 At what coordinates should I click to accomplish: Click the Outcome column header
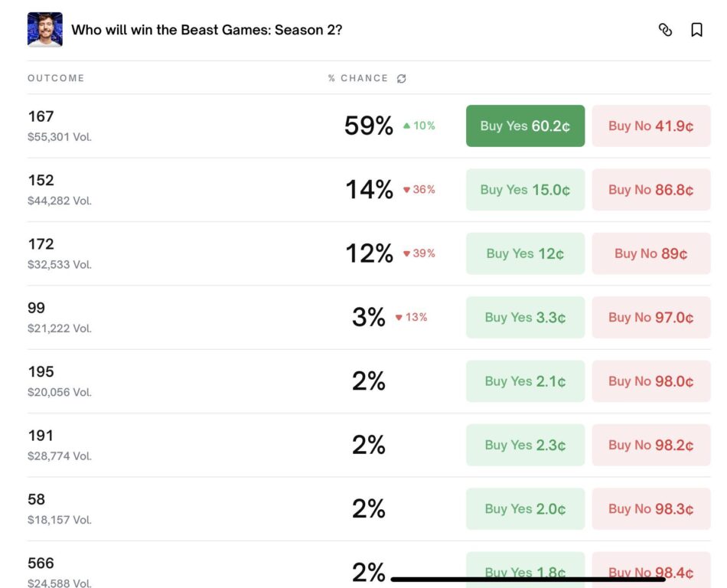pos(54,77)
